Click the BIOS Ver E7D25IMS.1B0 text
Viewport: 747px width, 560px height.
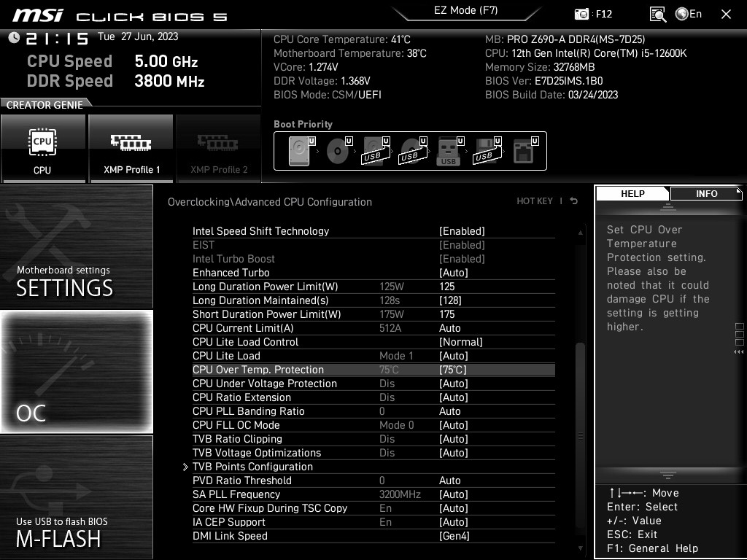pos(544,81)
